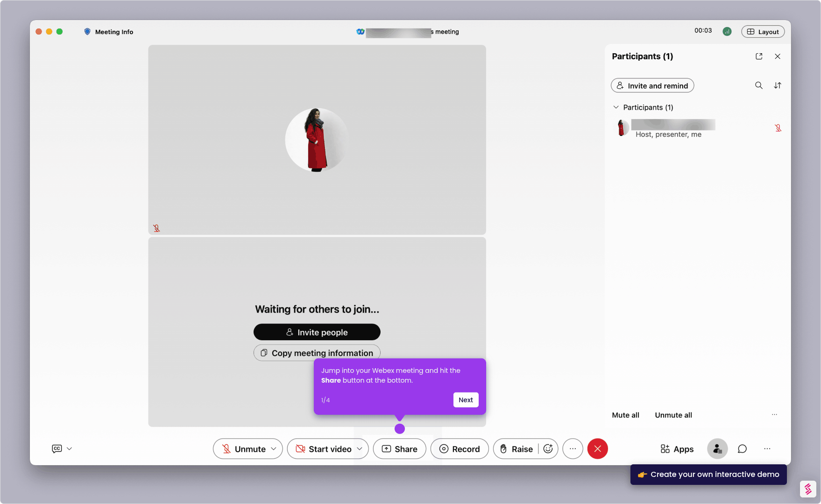Image resolution: width=821 pixels, height=504 pixels.
Task: Open closed captions dropdown arrow
Action: pos(70,448)
